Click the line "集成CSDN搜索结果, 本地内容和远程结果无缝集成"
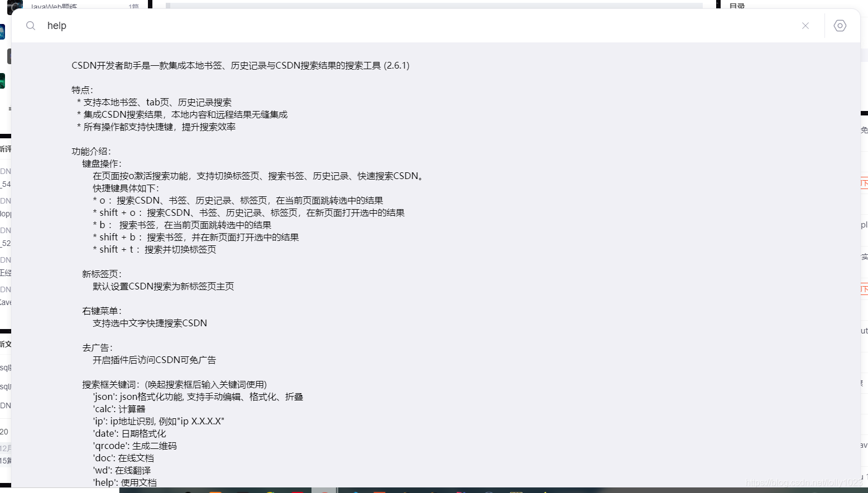The width and height of the screenshot is (868, 493). (183, 115)
